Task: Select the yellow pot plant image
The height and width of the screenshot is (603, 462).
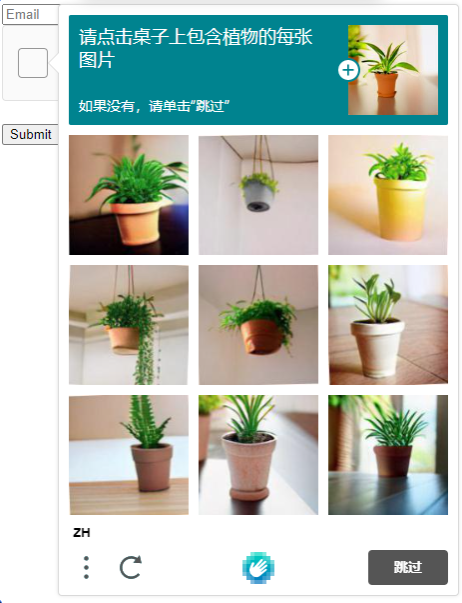Action: pyautogui.click(x=388, y=195)
